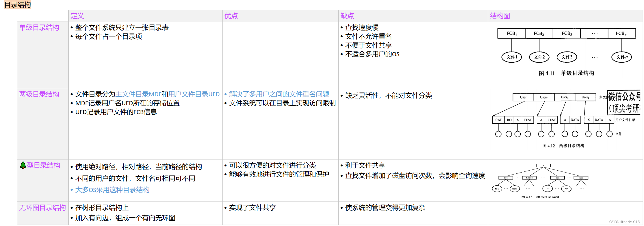This screenshot has height=226, width=644.
Task: Click the caption 图 4.12 两级目录结构
Action: (x=563, y=146)
